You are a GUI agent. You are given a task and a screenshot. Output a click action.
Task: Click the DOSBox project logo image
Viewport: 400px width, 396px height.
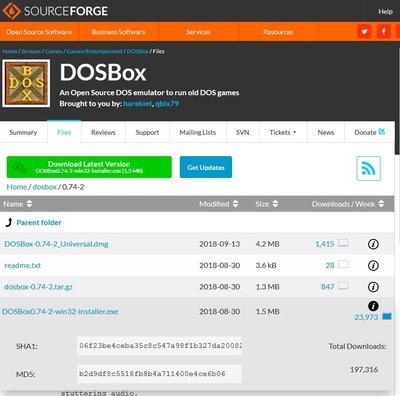click(26, 83)
